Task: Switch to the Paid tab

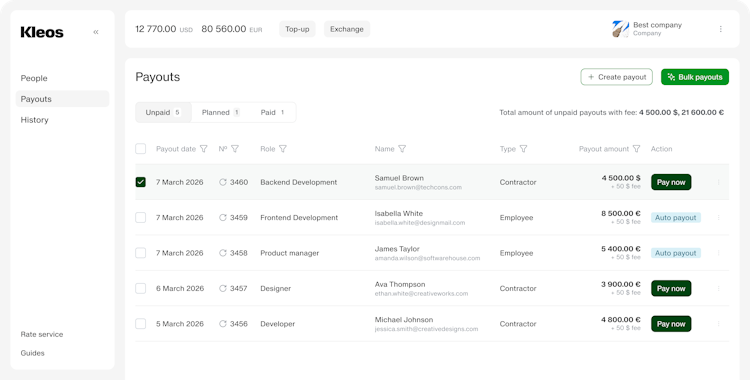Action: 272,112
